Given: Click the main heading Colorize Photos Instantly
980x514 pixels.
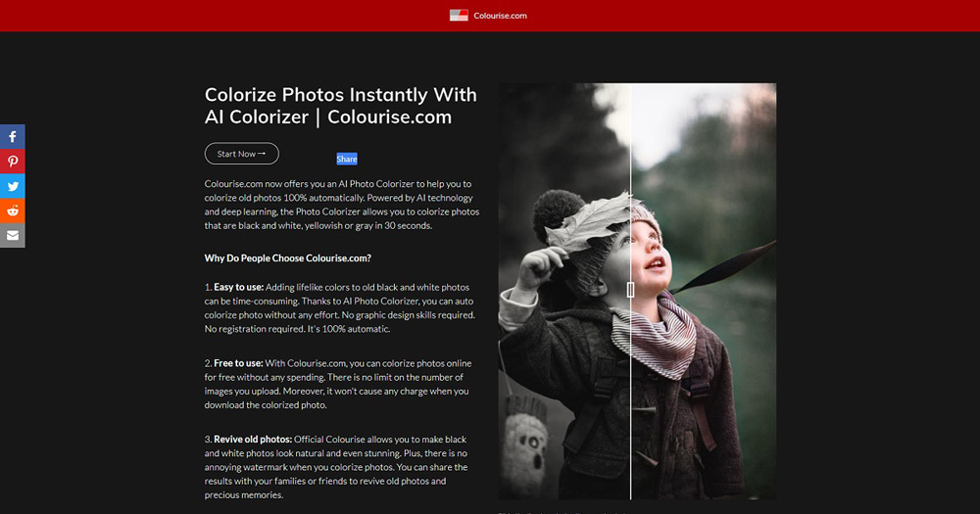Looking at the screenshot, I should point(341,106).
